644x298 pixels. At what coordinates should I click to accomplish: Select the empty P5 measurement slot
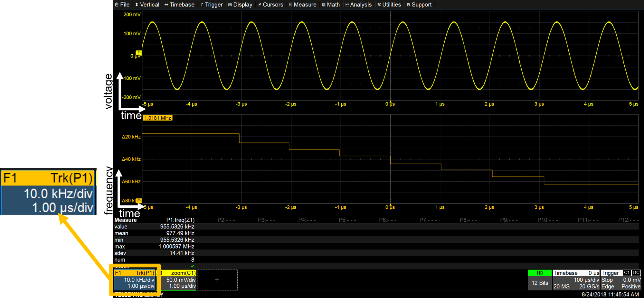pos(347,220)
